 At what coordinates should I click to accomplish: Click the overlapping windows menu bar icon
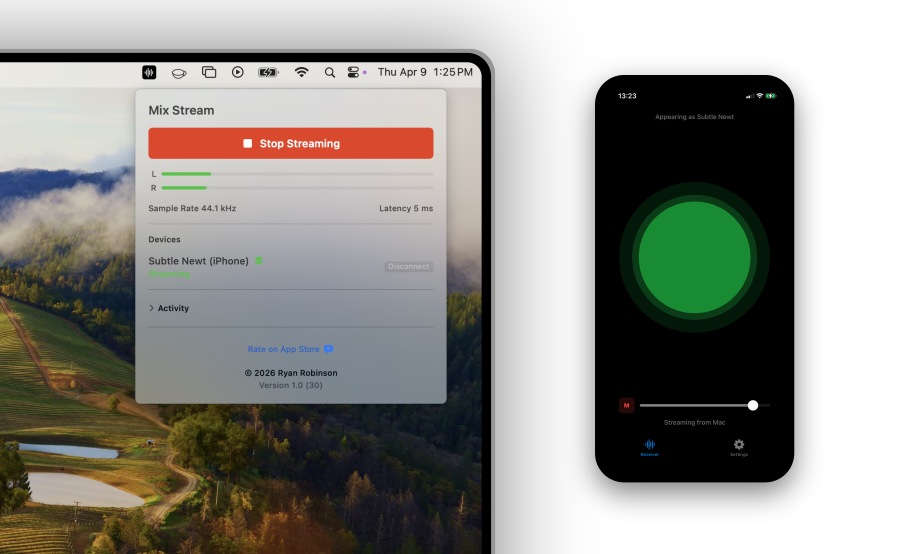tap(209, 72)
